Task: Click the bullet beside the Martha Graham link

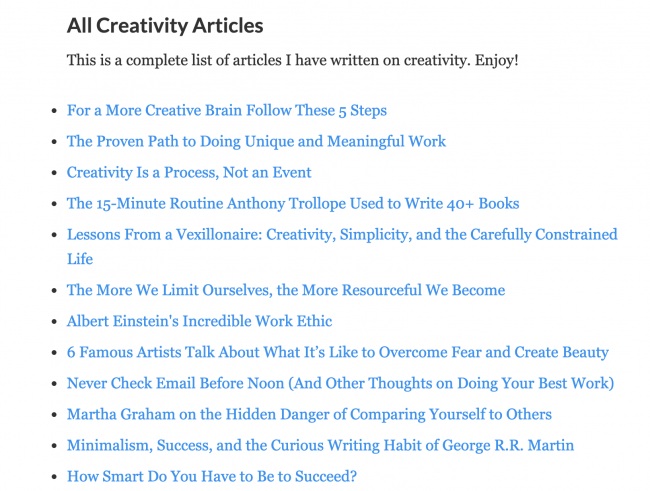Action: [52, 415]
